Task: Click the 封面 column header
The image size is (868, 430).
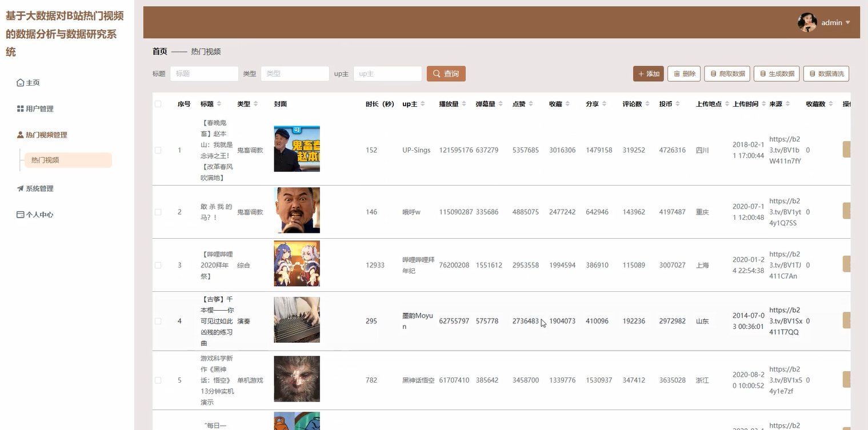Action: tap(281, 104)
